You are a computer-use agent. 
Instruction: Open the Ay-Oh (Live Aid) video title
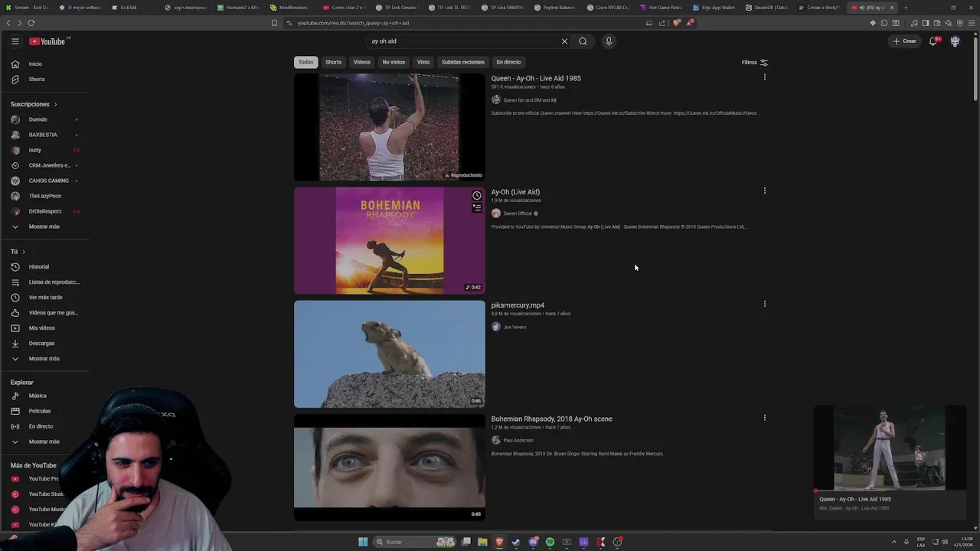tap(515, 192)
